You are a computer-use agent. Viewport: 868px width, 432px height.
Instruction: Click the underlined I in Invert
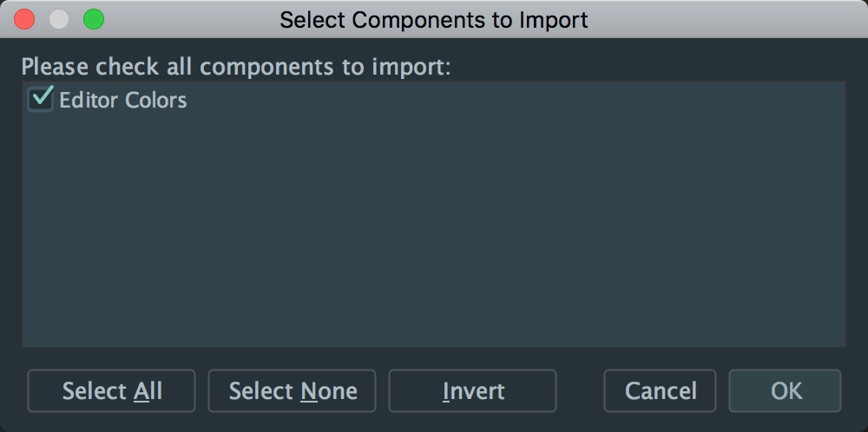tap(446, 391)
